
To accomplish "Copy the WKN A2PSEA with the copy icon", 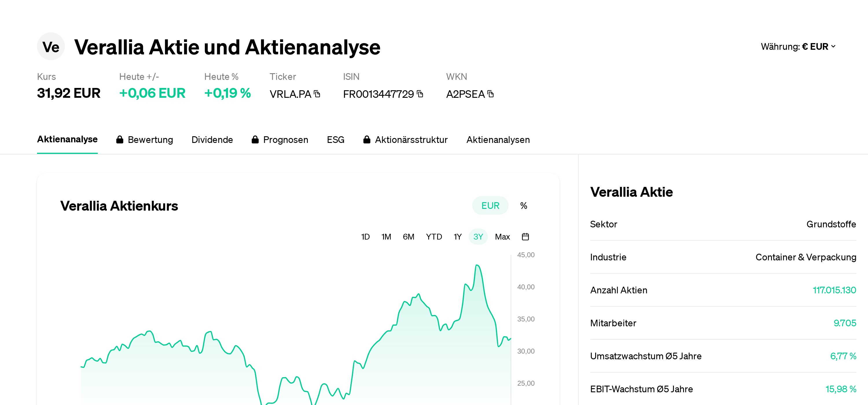I will [x=491, y=94].
